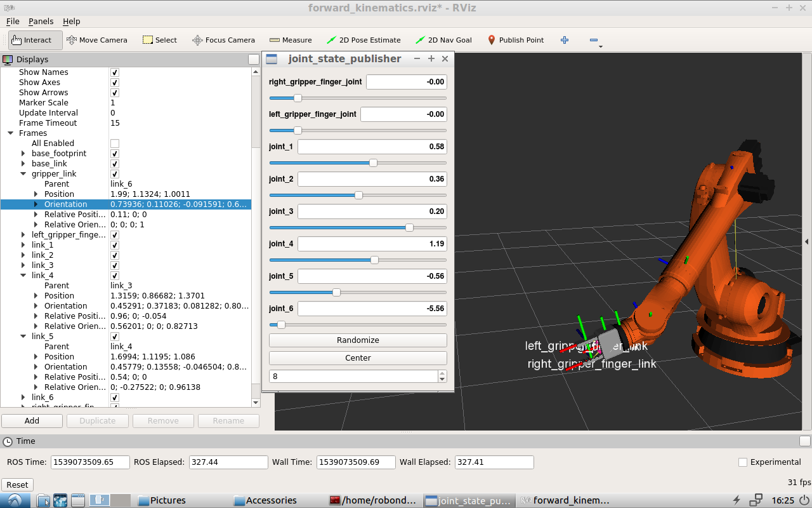Open the Panels menu
Viewport: 812px width, 508px height.
point(41,22)
